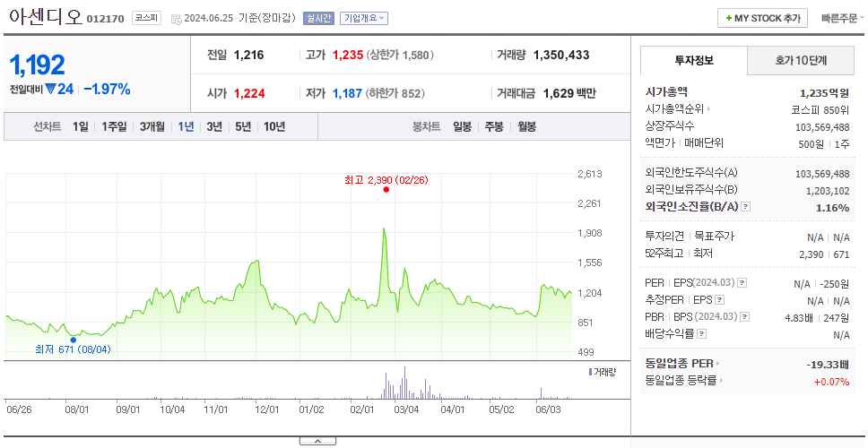Click the 12/01 date on chart axis
Viewport: 868px width, 448px height.
pos(266,409)
